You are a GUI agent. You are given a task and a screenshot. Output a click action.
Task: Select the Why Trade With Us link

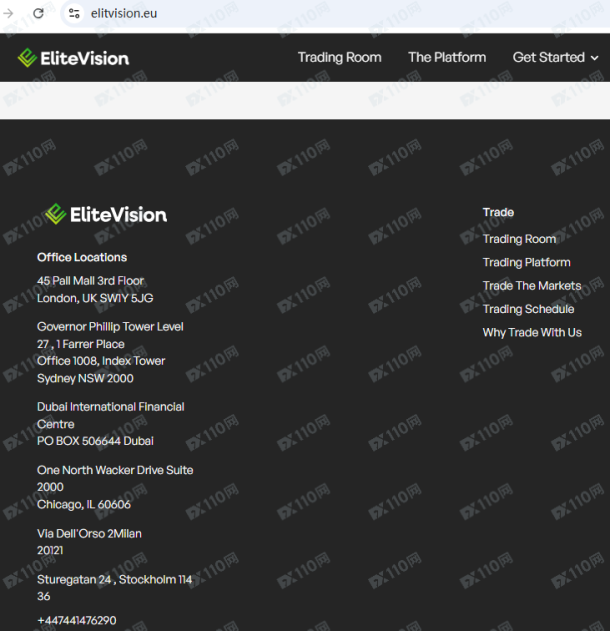click(x=531, y=333)
